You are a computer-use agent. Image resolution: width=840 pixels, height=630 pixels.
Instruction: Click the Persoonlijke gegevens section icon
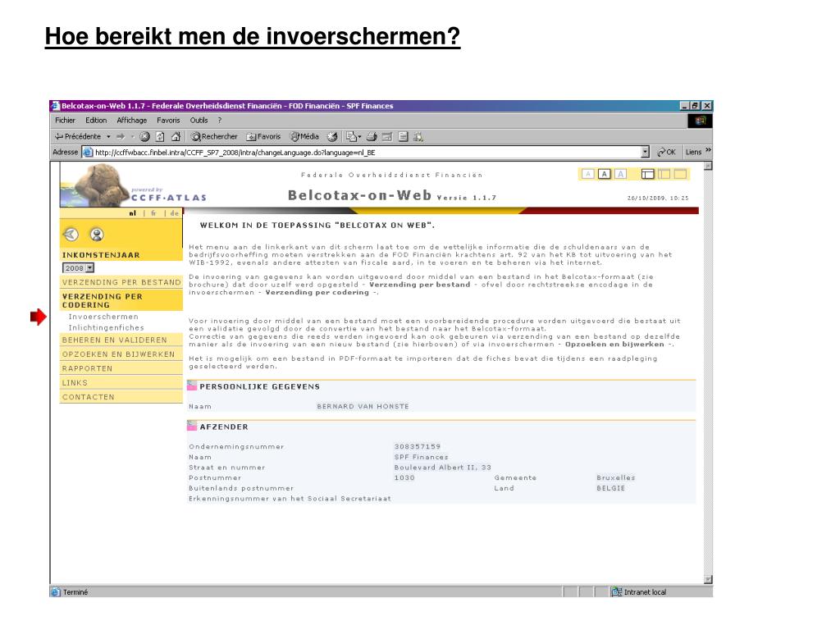click(x=192, y=386)
